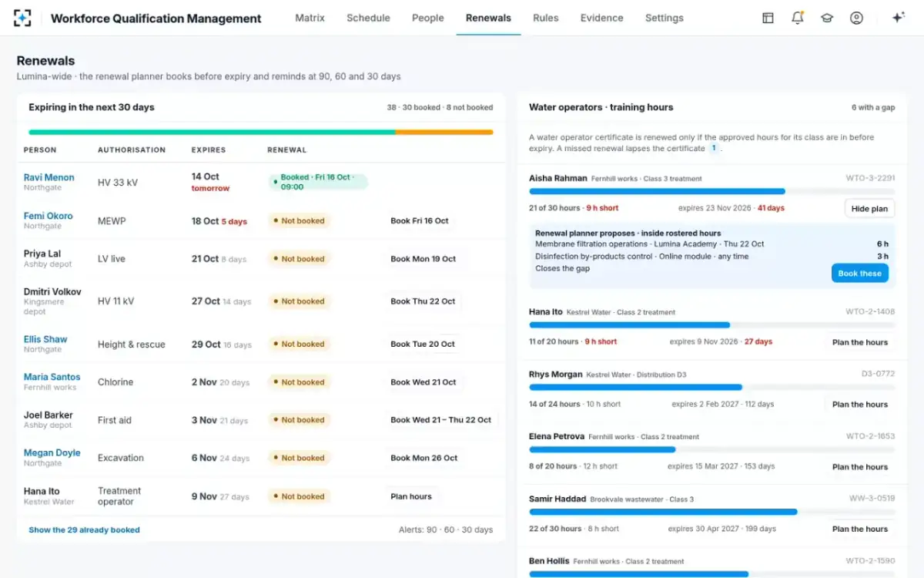This screenshot has width=924, height=578.
Task: Select the Renewals tab
Action: pos(488,18)
